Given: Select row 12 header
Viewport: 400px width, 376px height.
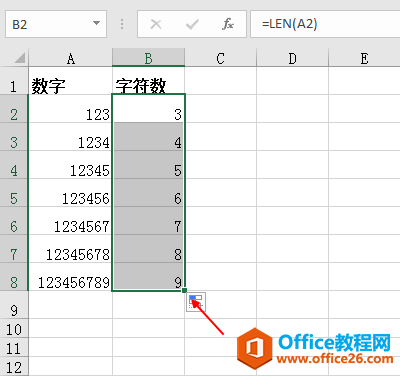Looking at the screenshot, I should (14, 366).
